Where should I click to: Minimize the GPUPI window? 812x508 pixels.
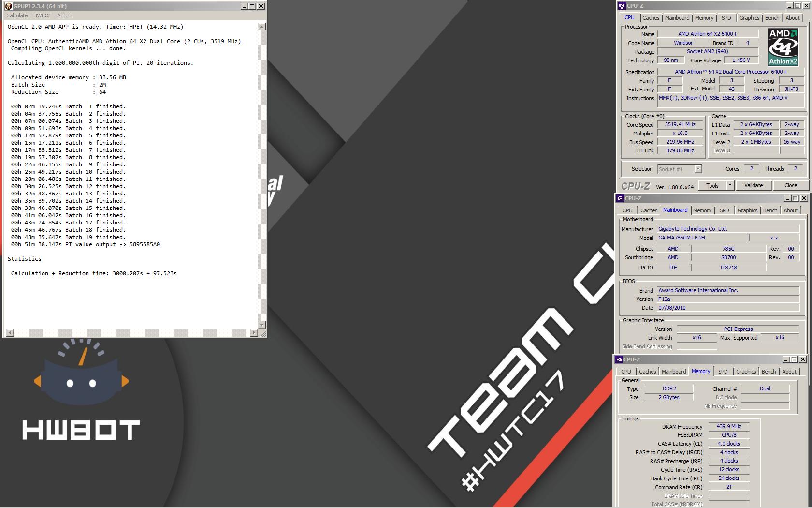point(244,6)
